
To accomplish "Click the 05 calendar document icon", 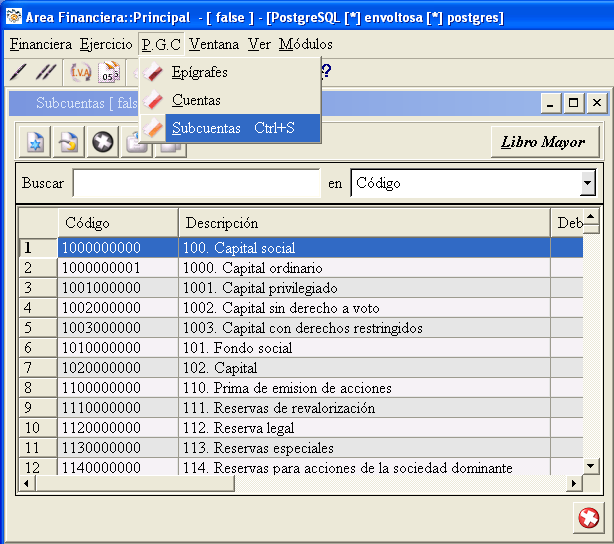I will [109, 72].
